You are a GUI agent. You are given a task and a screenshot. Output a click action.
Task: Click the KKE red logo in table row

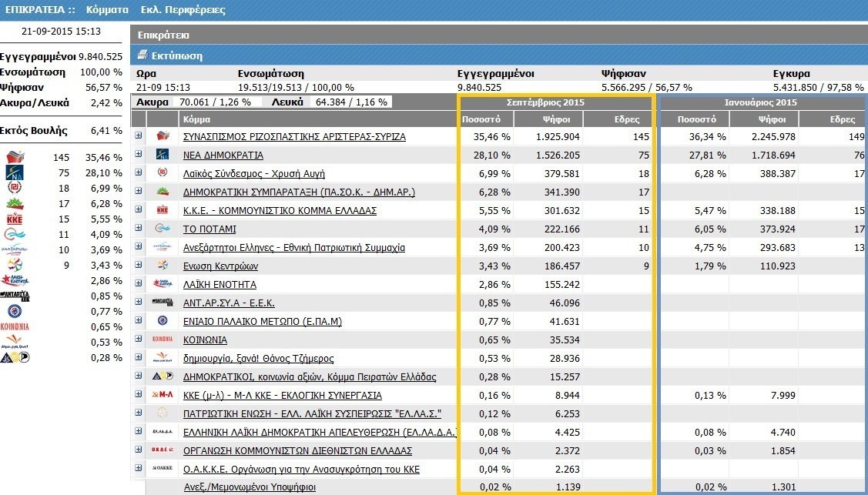click(x=163, y=211)
